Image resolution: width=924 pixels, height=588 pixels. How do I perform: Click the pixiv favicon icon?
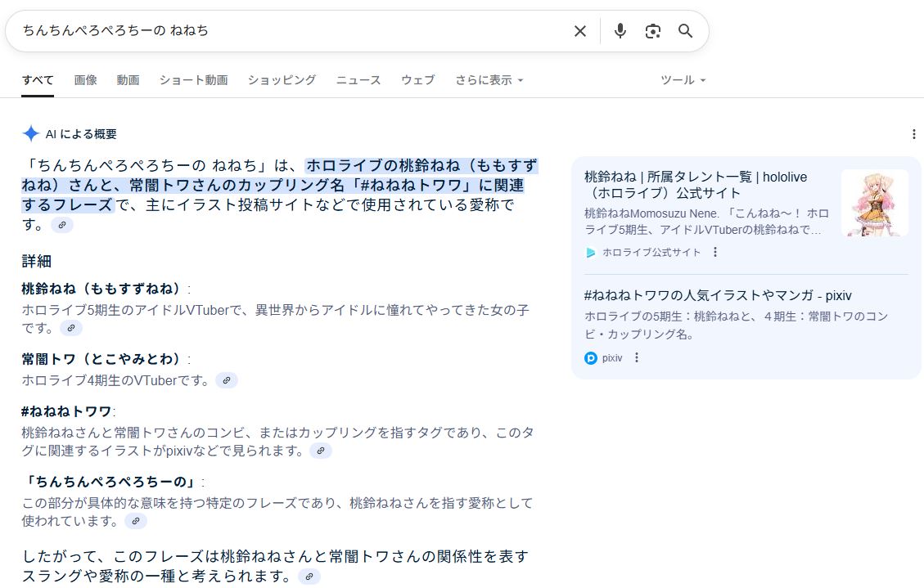590,358
